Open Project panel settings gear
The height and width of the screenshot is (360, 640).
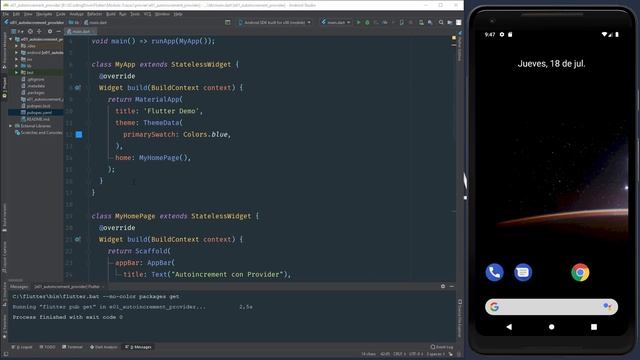pos(50,31)
